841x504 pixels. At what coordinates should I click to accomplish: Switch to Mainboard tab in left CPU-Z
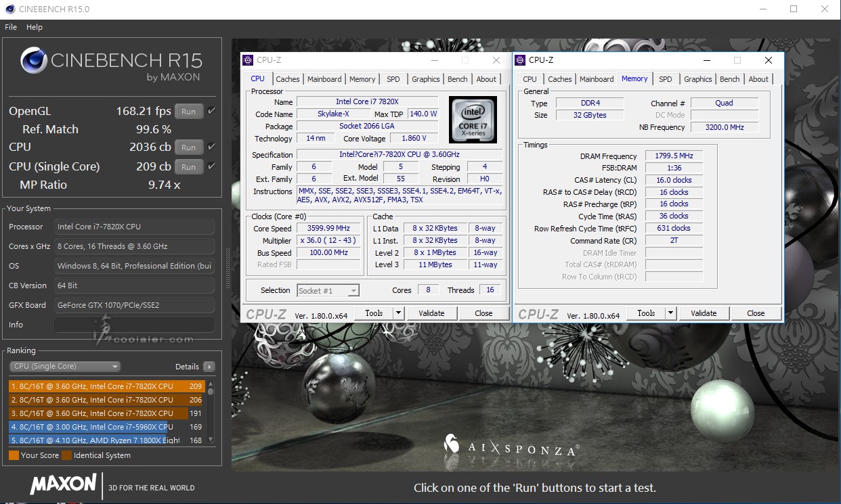(x=324, y=79)
